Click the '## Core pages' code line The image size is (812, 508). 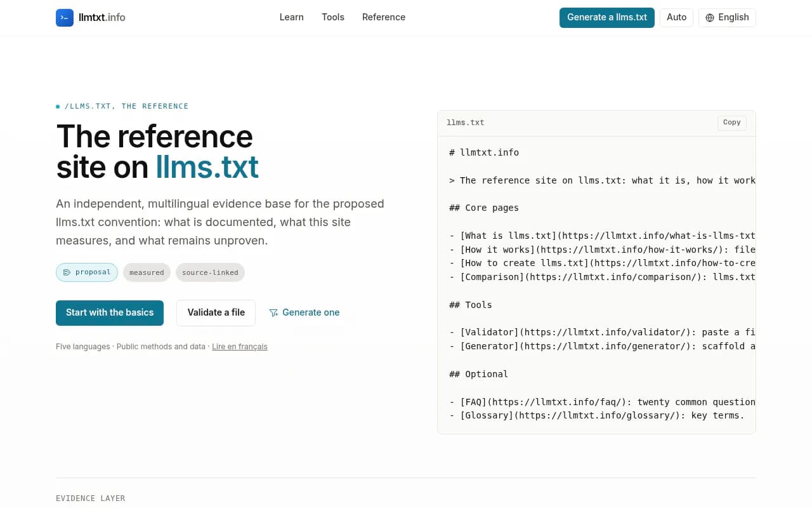click(484, 208)
